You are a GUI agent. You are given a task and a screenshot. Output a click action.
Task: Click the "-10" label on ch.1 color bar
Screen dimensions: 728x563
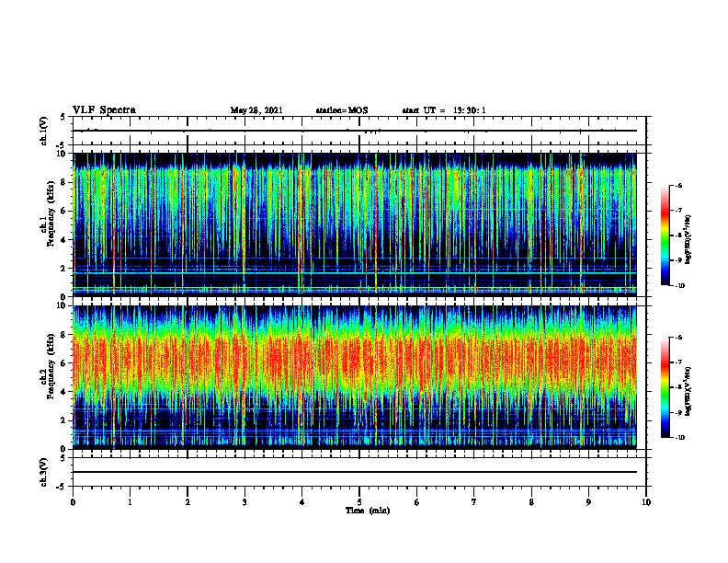coord(680,286)
